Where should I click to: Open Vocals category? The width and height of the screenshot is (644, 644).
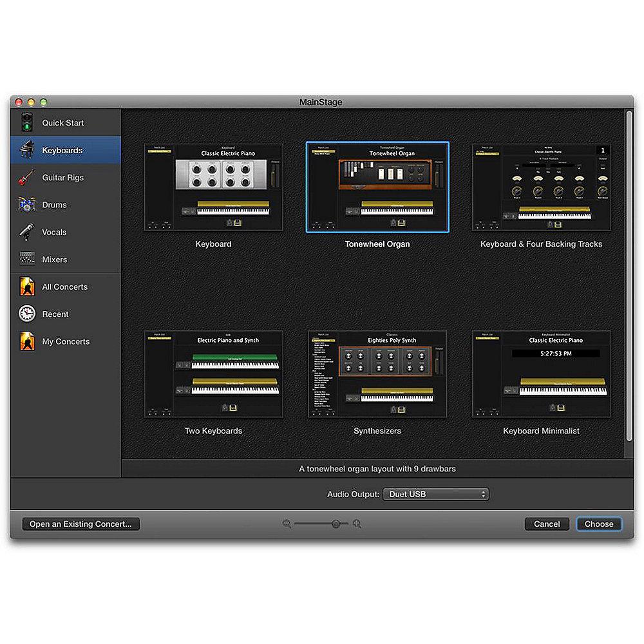(66, 232)
